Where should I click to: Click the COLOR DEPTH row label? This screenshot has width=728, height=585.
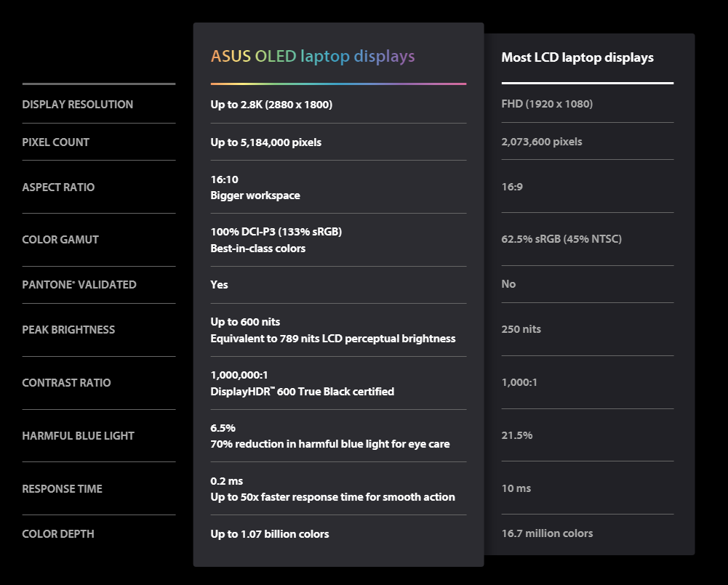pyautogui.click(x=57, y=534)
